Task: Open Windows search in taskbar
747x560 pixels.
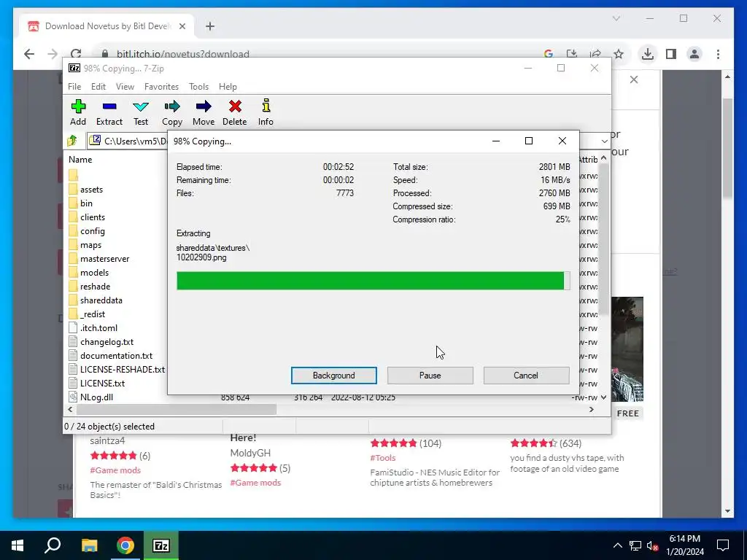Action: pos(53,545)
